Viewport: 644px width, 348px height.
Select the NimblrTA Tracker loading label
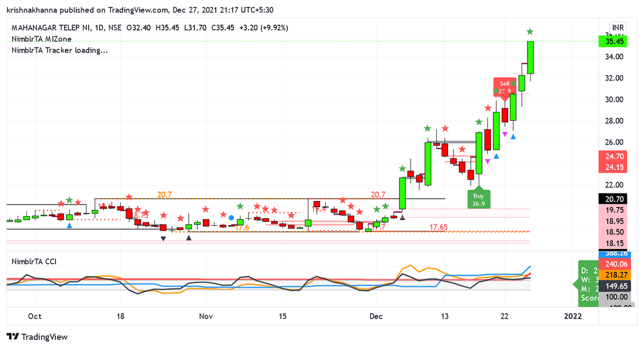pyautogui.click(x=60, y=50)
